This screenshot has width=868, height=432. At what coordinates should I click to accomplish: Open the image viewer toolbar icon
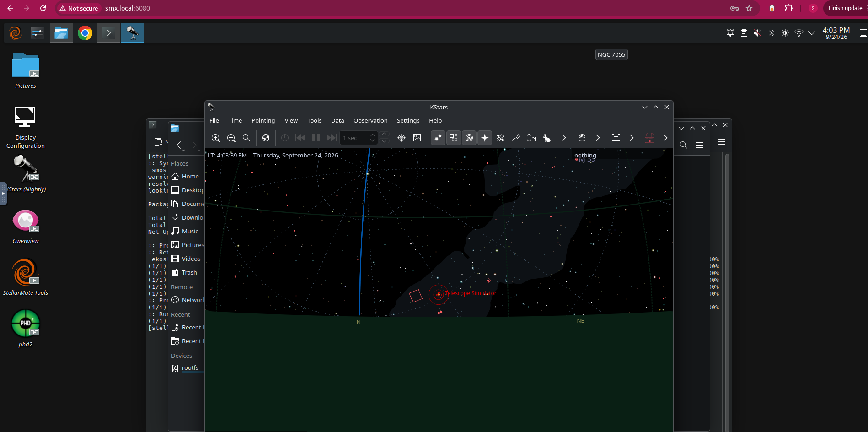tap(417, 138)
